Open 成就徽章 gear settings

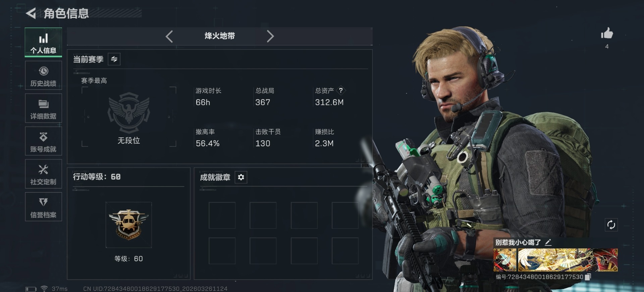click(x=241, y=177)
